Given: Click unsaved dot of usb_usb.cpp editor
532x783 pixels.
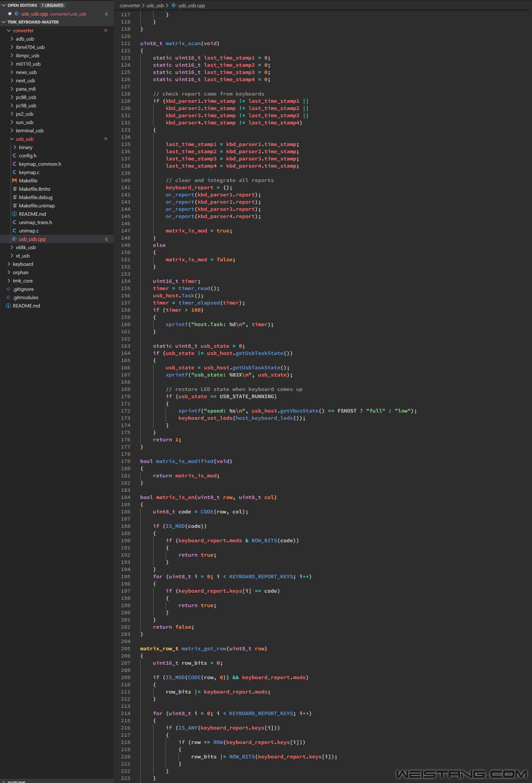Looking at the screenshot, I should [x=10, y=14].
